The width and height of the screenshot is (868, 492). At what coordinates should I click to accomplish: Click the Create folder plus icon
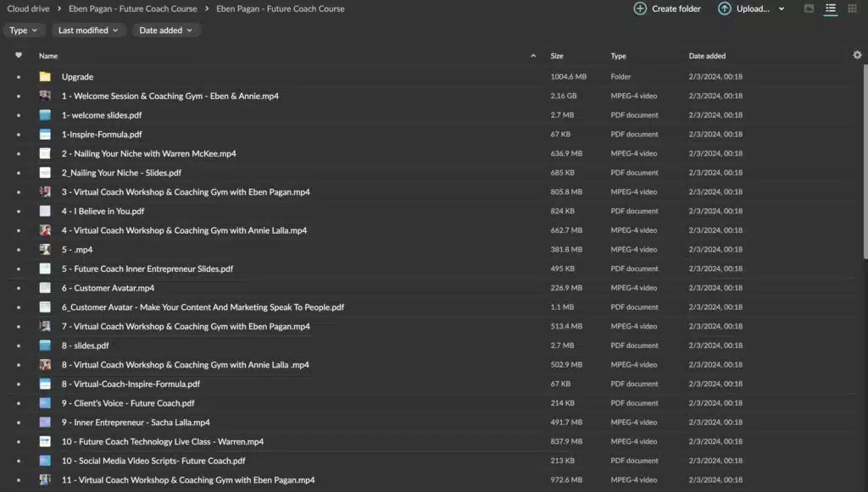pos(640,8)
